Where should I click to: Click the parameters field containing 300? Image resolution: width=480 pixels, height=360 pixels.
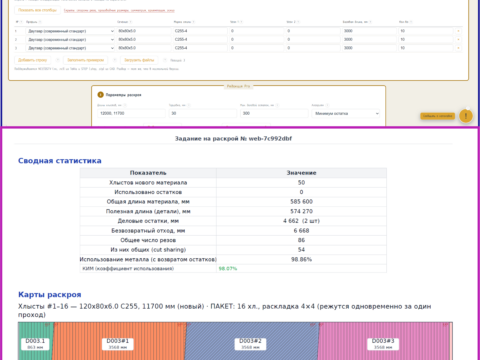[274, 113]
